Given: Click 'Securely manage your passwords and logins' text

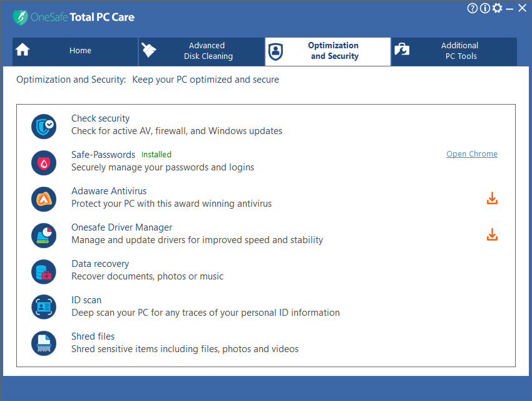Looking at the screenshot, I should click(x=163, y=167).
